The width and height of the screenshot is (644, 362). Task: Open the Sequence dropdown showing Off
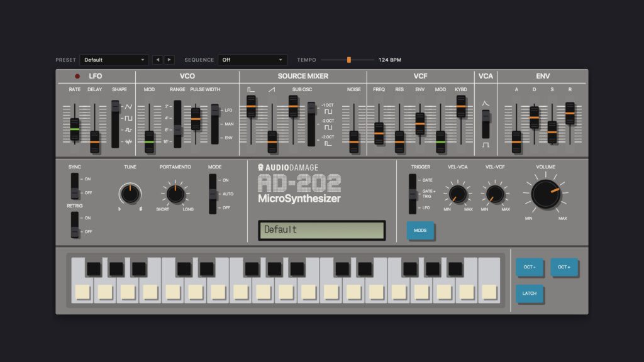click(x=252, y=60)
